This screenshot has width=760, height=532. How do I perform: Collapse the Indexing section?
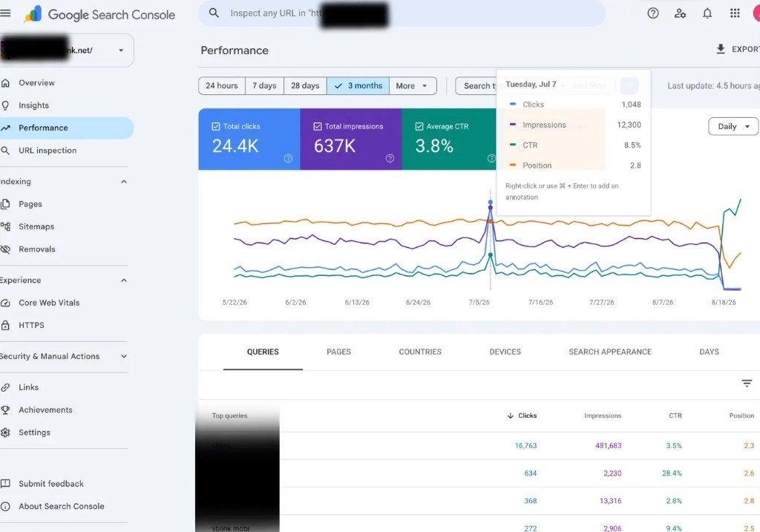[x=124, y=182]
